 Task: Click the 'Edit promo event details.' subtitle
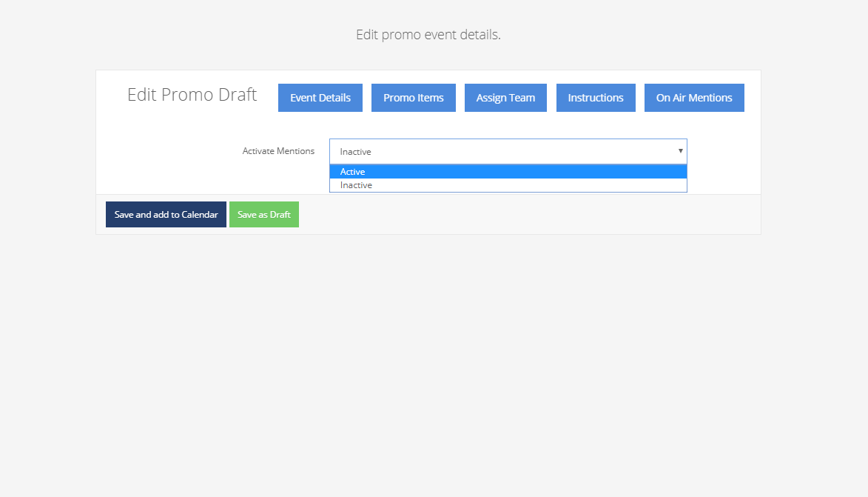click(x=428, y=35)
